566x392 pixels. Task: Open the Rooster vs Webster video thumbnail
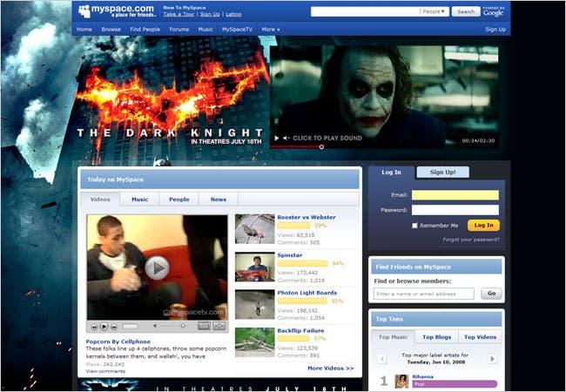pyautogui.click(x=255, y=229)
